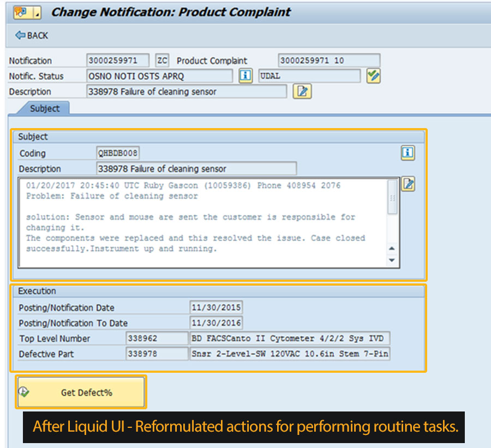
Task: Click the Coding field showing QHBDB008
Action: 117,153
